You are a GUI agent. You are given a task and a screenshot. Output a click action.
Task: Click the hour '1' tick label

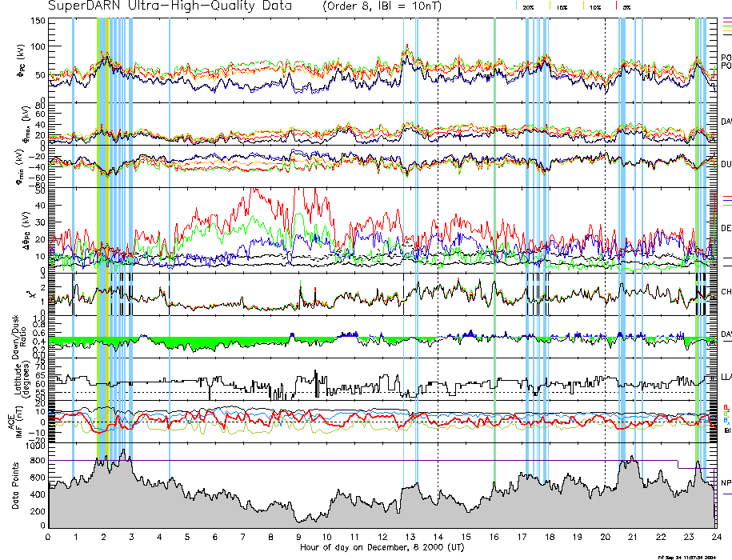pos(76,537)
